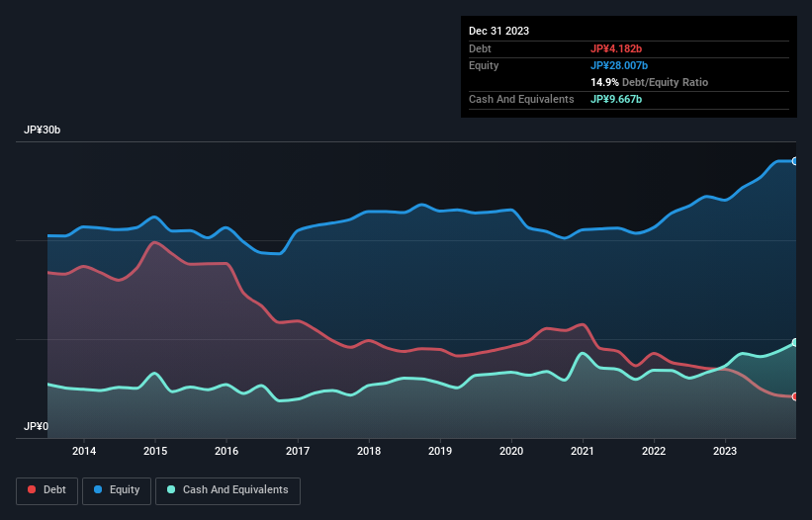Click the 2018 x-axis label
Screen dimensions: 812x520
point(369,451)
